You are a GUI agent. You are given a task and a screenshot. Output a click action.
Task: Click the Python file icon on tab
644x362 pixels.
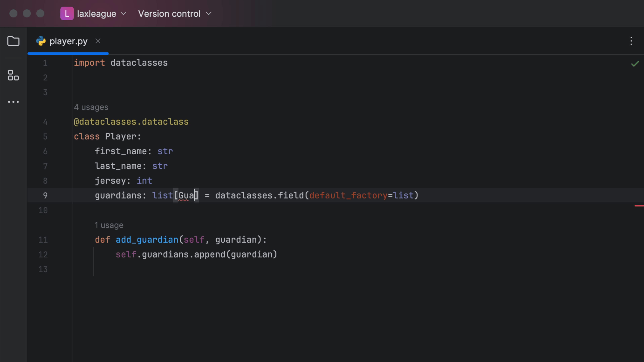41,41
